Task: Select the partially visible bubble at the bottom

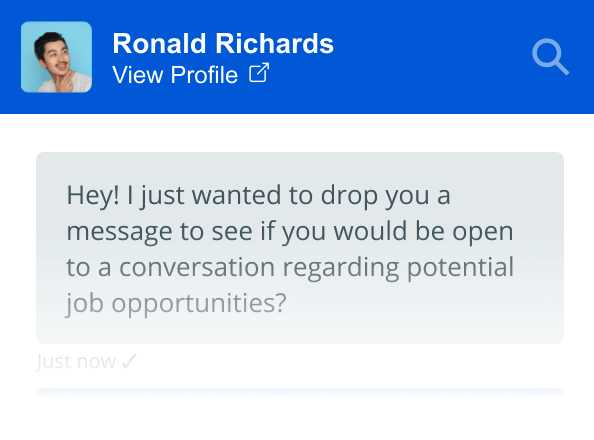Action: coord(300,393)
